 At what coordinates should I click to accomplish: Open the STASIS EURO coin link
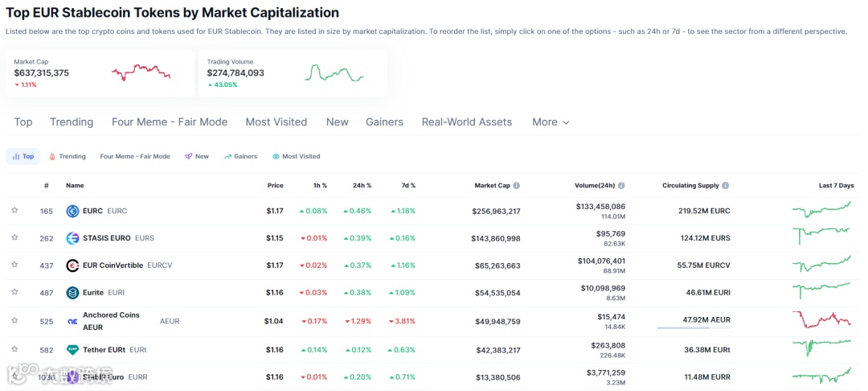(x=106, y=238)
